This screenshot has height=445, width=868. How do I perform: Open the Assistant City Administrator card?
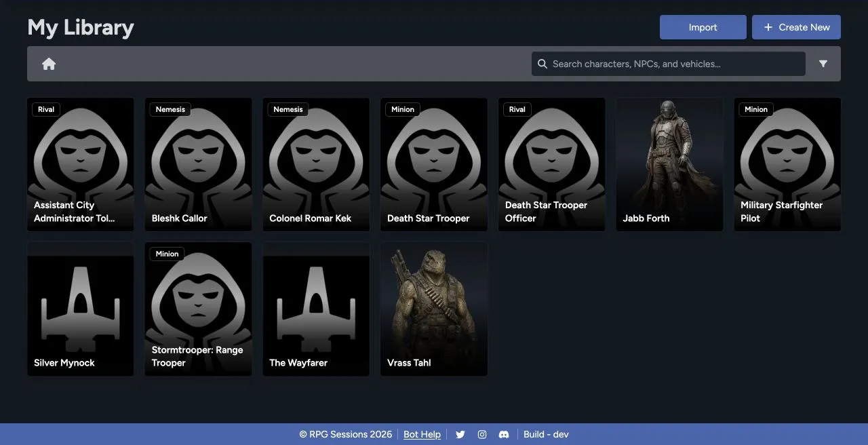click(x=80, y=164)
